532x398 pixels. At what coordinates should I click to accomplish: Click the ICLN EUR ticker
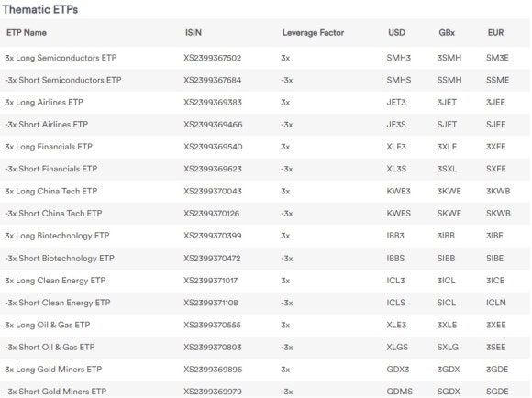pos(495,303)
